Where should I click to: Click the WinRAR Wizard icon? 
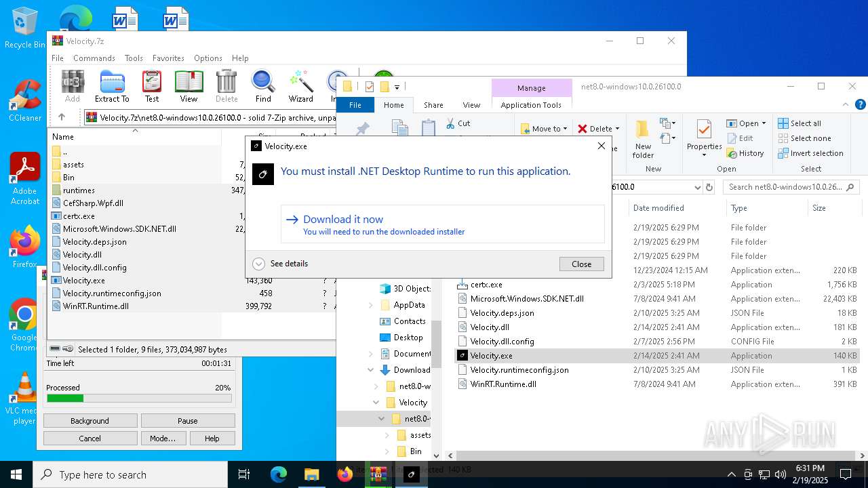point(301,86)
